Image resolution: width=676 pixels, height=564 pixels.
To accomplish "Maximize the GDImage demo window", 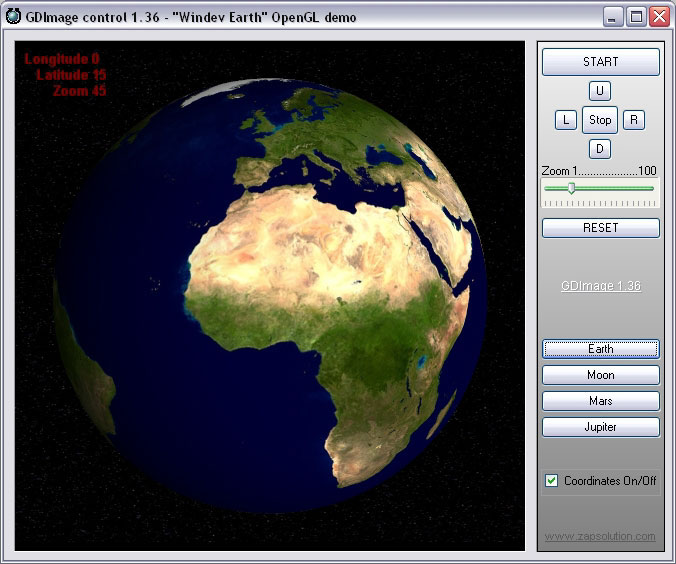I will [636, 17].
